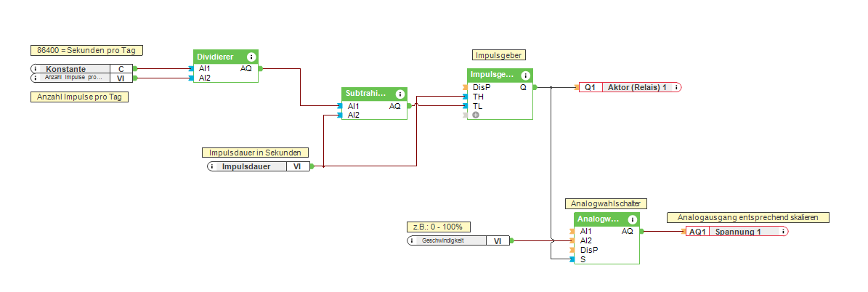Open info icon on Subtrahierer block
This screenshot has height=292, width=868.
click(x=399, y=94)
